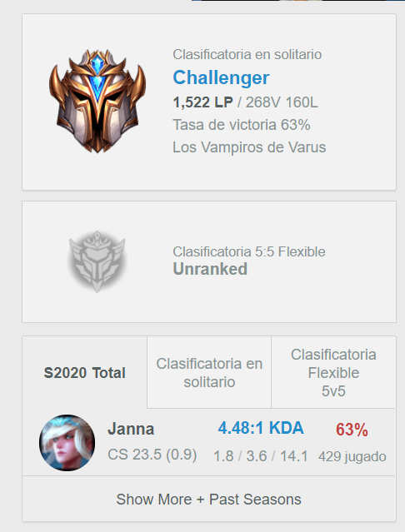Switch to Clasificatoria en solitario tab

tap(209, 372)
